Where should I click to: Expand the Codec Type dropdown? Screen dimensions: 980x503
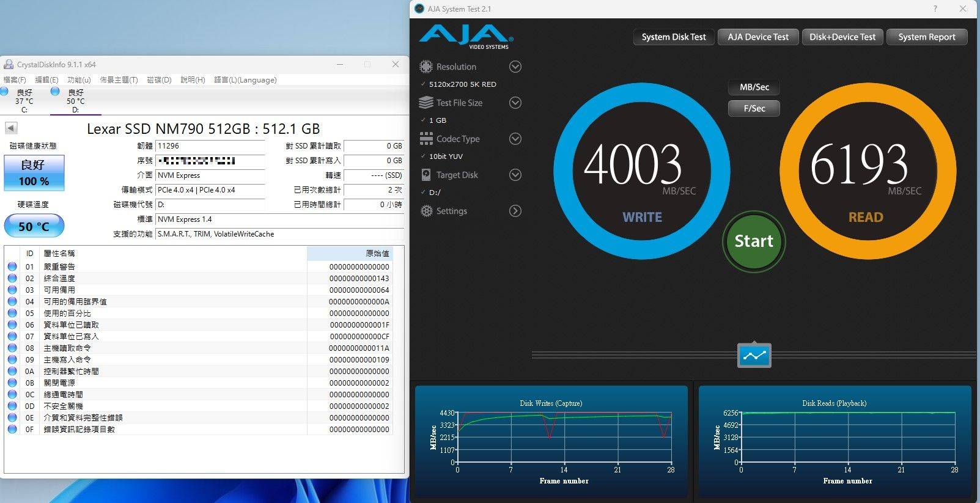point(515,139)
